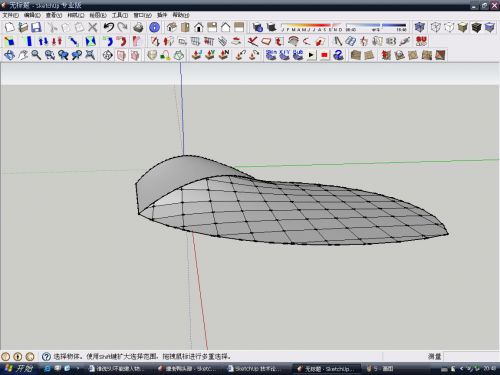
Task: Open the 查看 (View) menu
Action: (x=54, y=15)
